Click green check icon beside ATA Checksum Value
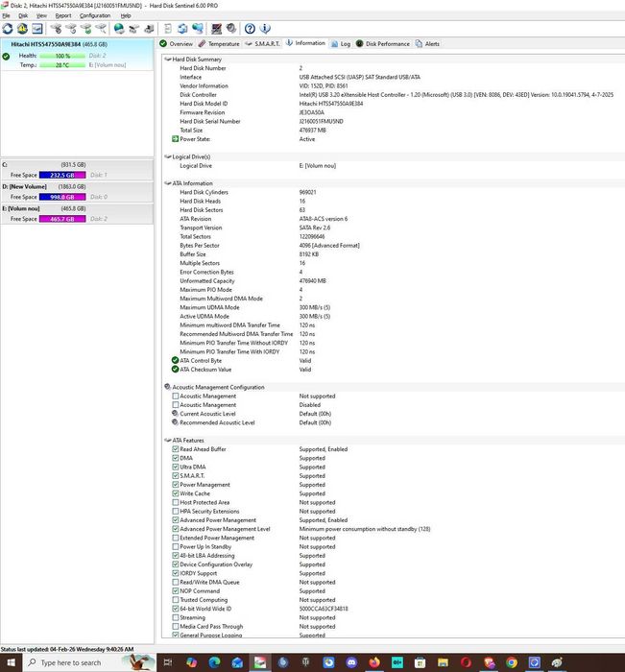The image size is (625, 672). (175, 369)
